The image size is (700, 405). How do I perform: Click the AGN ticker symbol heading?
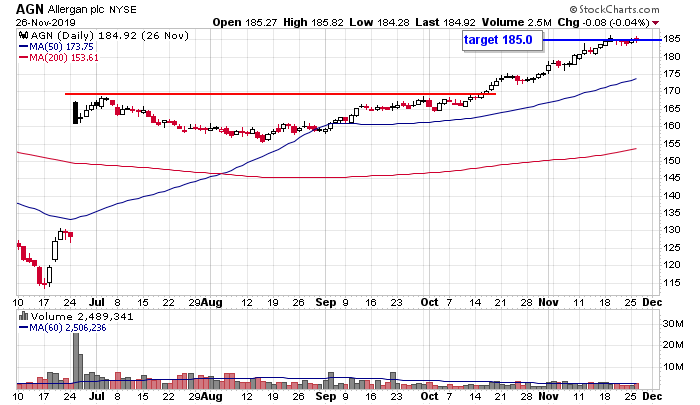coord(30,9)
